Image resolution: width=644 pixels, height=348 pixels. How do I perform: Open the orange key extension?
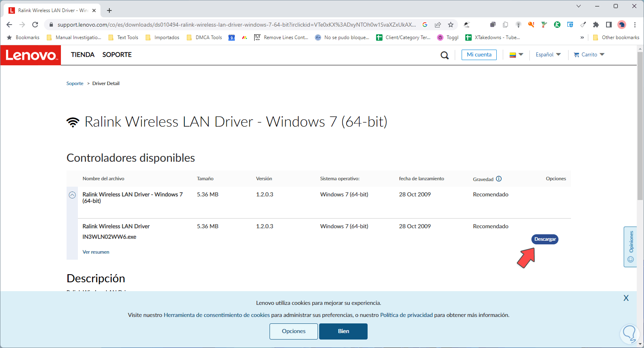tap(531, 25)
